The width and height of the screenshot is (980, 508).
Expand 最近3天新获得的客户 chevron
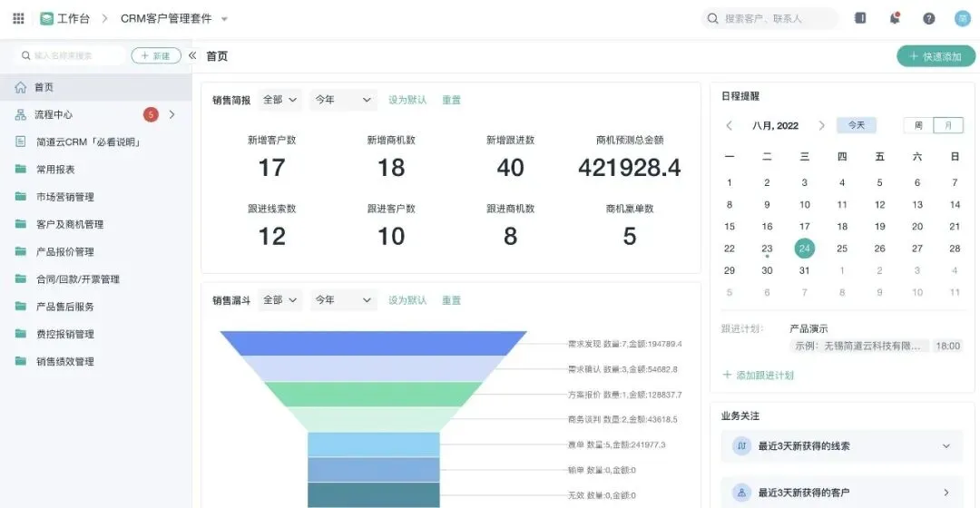pos(946,493)
